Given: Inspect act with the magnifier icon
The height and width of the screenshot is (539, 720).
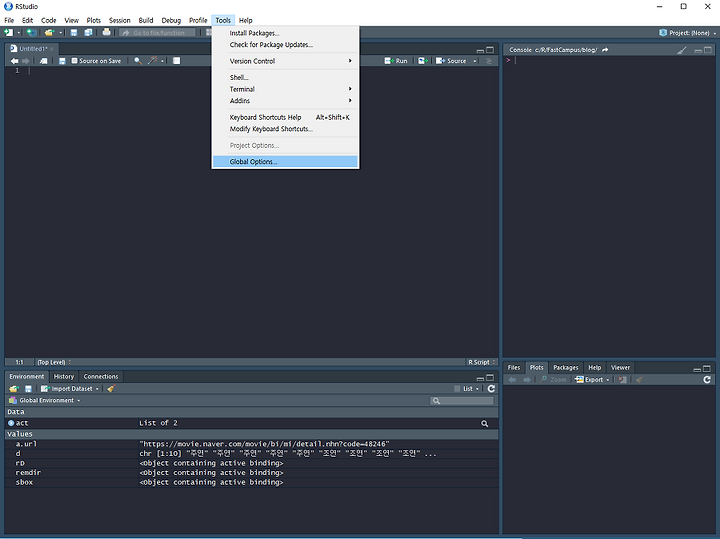Looking at the screenshot, I should point(484,423).
